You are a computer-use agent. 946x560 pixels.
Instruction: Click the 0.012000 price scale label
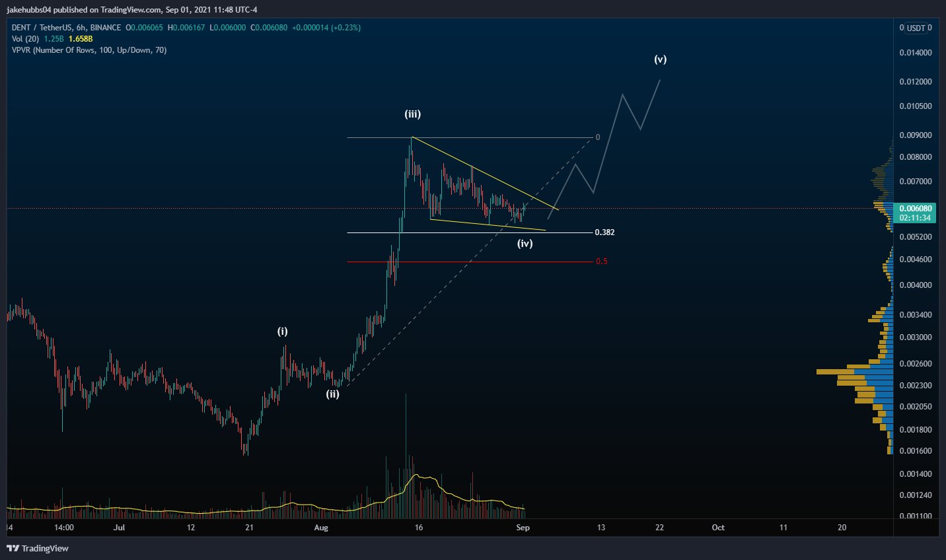pyautogui.click(x=916, y=82)
